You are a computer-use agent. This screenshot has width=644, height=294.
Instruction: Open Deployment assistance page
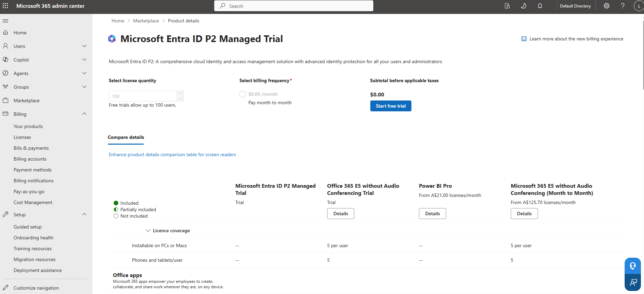point(38,270)
